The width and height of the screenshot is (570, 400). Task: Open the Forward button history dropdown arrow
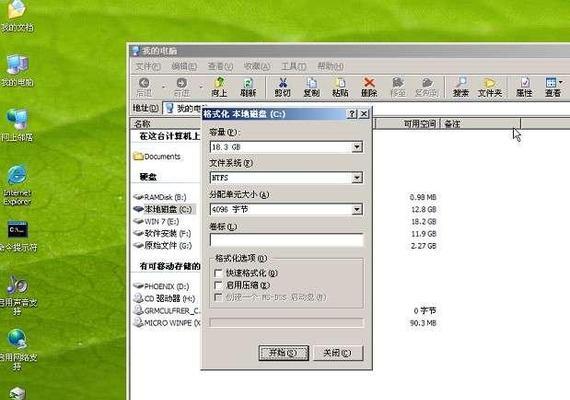pos(201,87)
